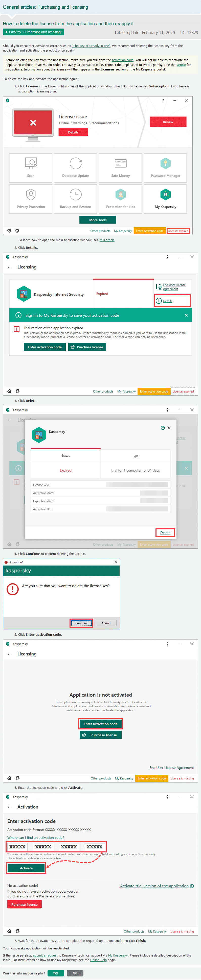Screen dimensions: 201x980
Task: Open the My Kaspersky hexagon tile icon
Action: pos(165,194)
